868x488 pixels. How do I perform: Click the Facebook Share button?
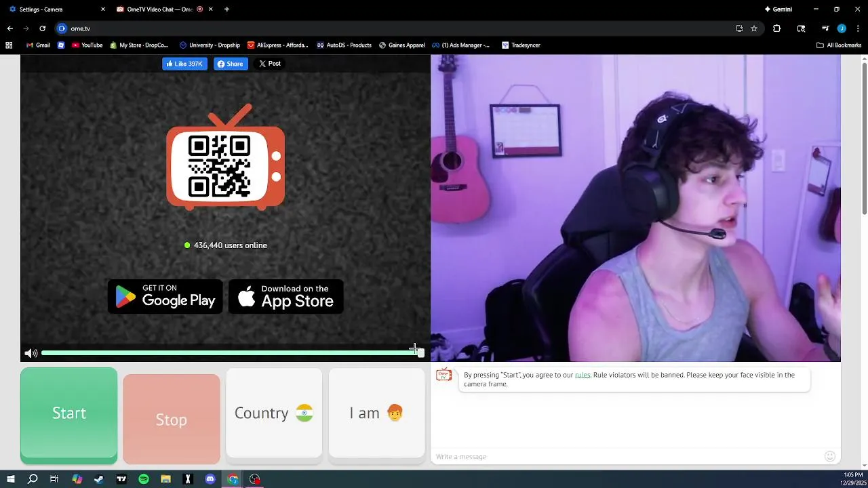click(x=231, y=64)
